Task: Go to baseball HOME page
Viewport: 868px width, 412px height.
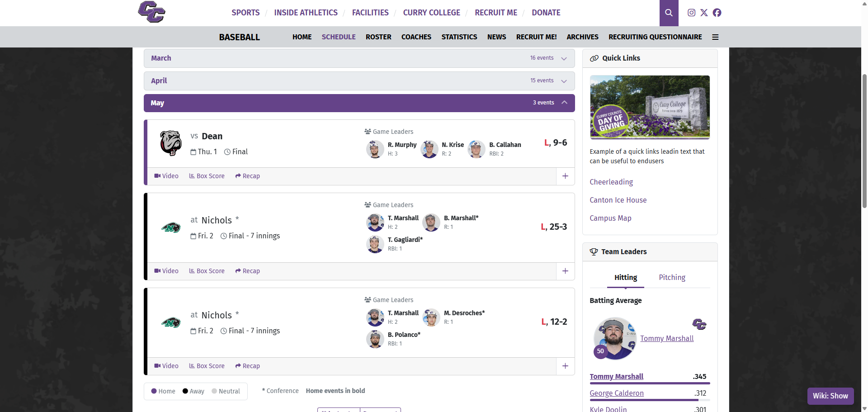Action: pos(302,37)
